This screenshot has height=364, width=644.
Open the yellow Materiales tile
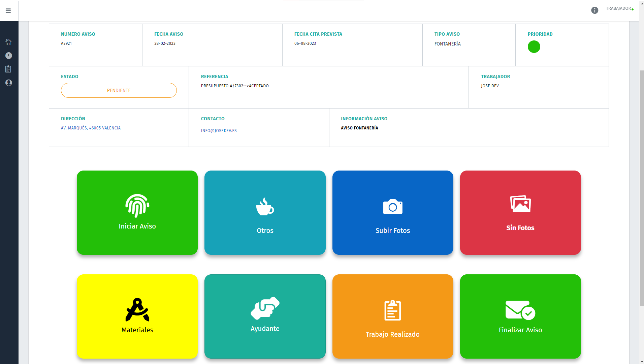[137, 316]
